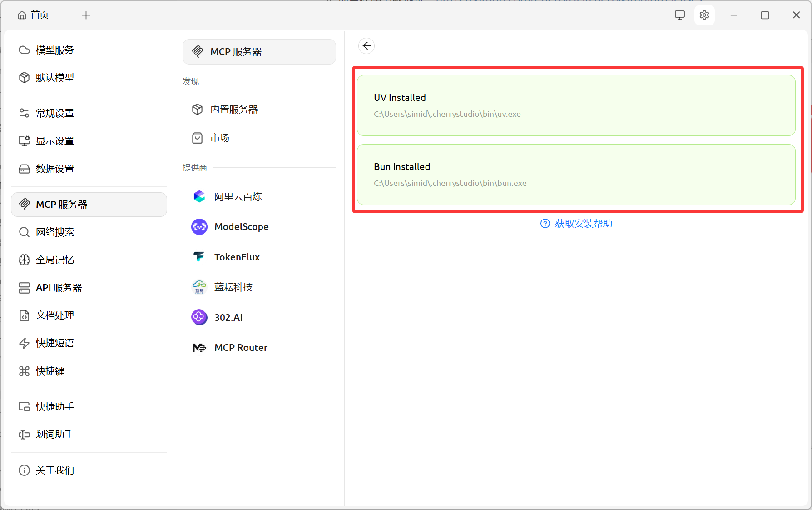Open 模型服务 settings section

54,50
